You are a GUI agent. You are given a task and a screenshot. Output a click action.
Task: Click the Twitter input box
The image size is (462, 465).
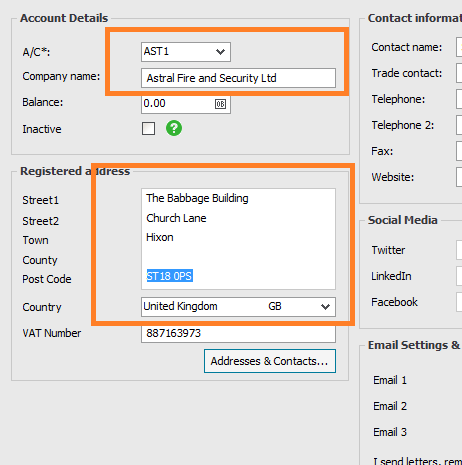[x=459, y=250]
